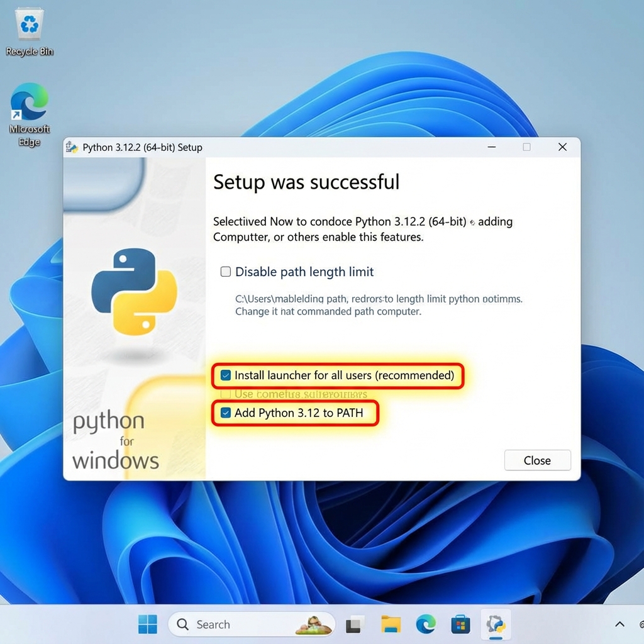Viewport: 644px width, 644px height.
Task: Click the search highlight picture in taskbar search
Action: (313, 625)
